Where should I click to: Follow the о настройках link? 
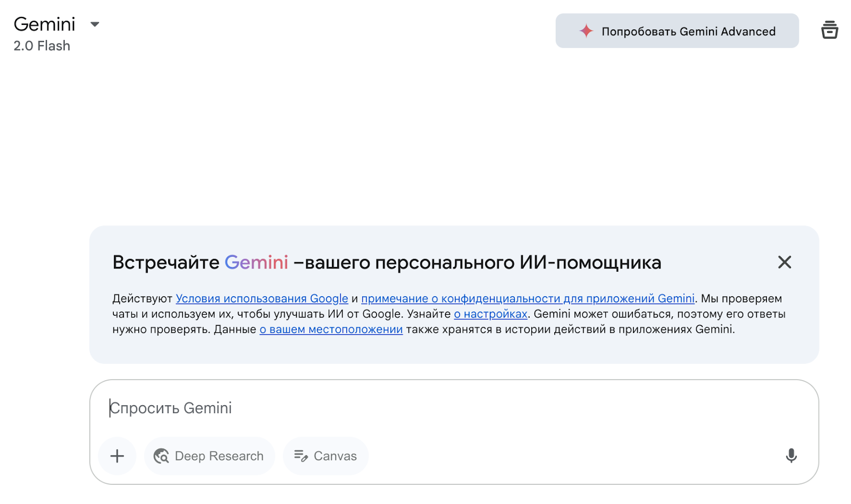coord(490,314)
